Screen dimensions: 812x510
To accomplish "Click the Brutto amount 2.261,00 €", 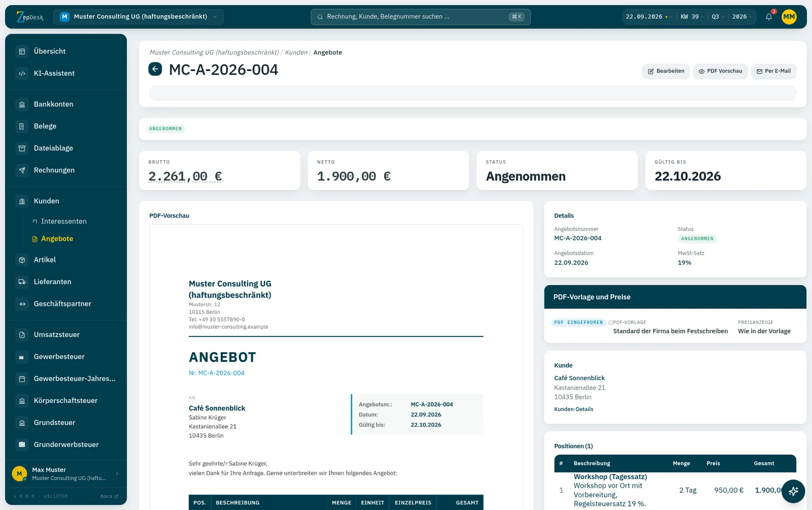I will [x=185, y=177].
